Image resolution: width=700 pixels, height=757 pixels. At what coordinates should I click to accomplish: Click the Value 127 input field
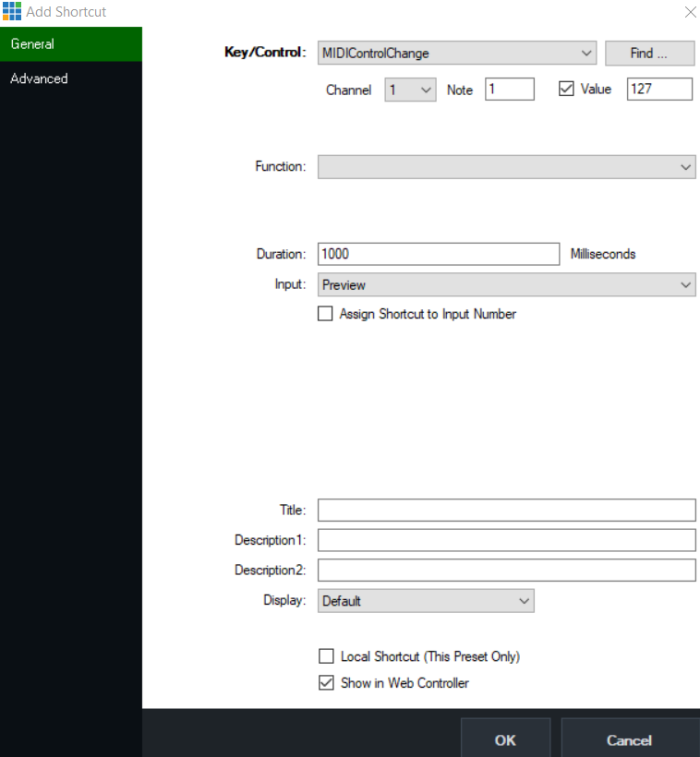pos(658,90)
